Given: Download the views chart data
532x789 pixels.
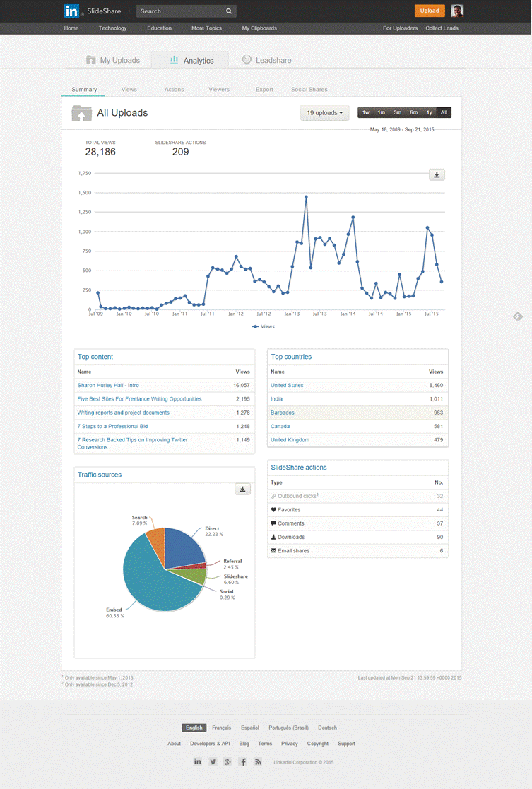Looking at the screenshot, I should (437, 174).
